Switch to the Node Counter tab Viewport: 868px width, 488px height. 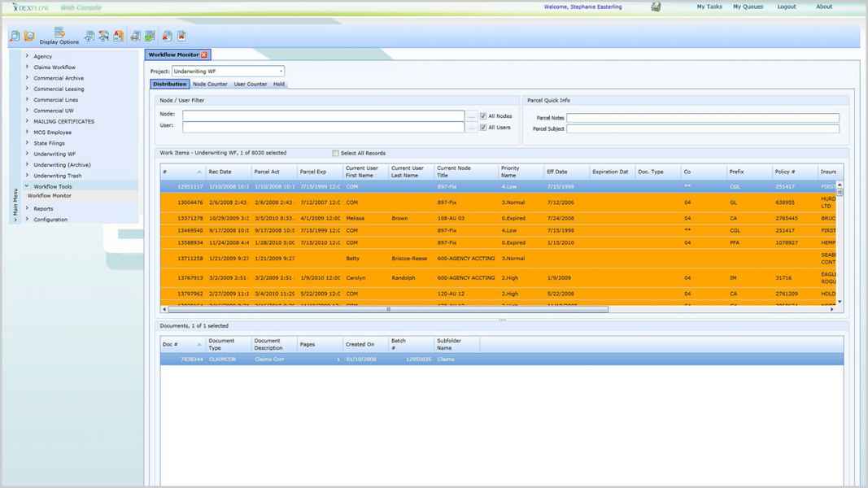(210, 85)
